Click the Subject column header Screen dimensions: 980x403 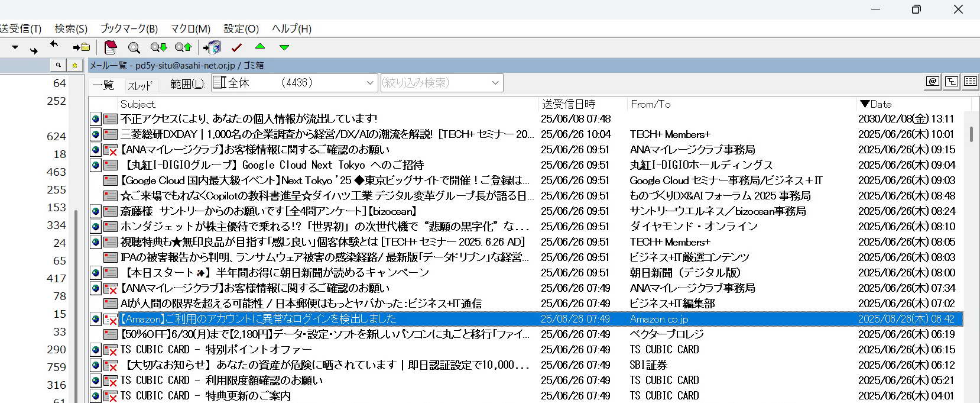click(138, 104)
